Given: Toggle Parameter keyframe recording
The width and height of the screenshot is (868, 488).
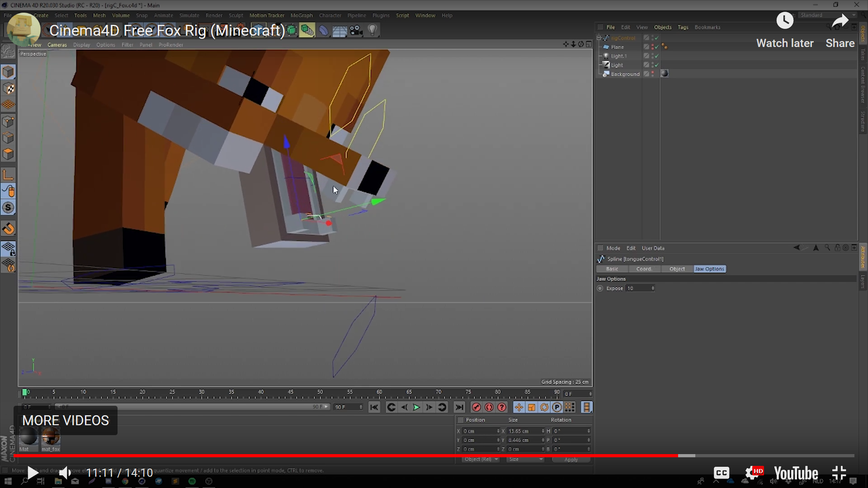Looking at the screenshot, I should 557,408.
